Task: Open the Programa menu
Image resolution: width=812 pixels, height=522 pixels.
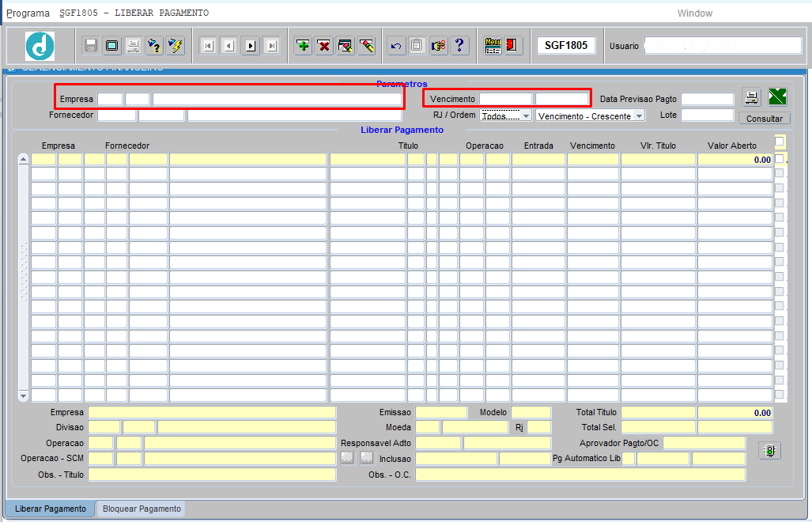Action: click(x=28, y=13)
